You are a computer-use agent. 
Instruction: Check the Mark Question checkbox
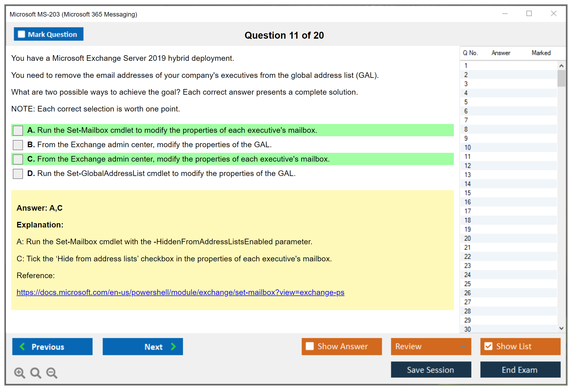[x=21, y=34]
